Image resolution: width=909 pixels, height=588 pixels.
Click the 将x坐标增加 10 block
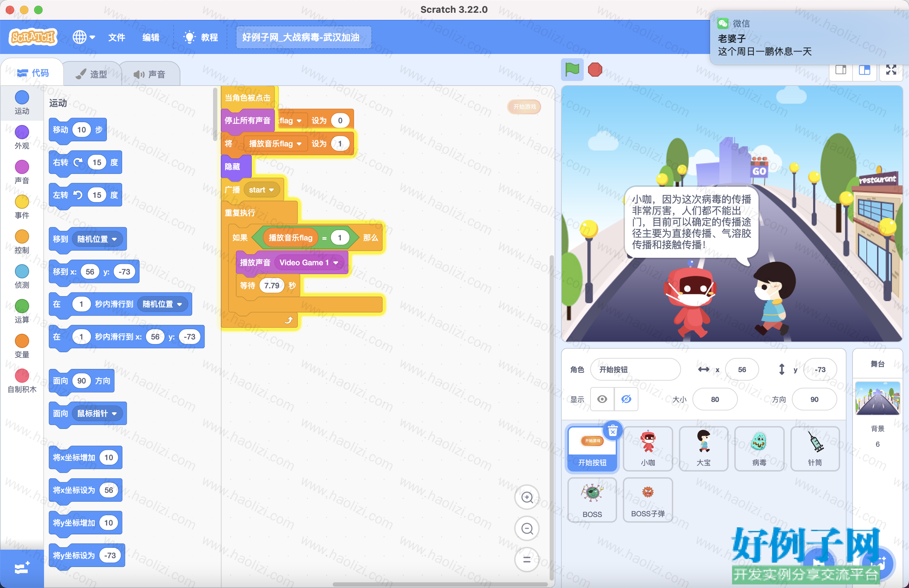[85, 457]
